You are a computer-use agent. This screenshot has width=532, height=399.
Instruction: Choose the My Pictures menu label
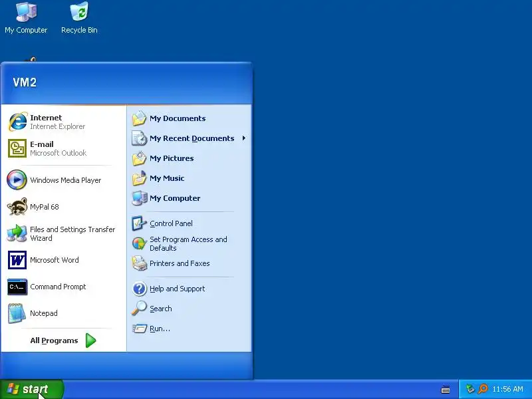point(172,158)
